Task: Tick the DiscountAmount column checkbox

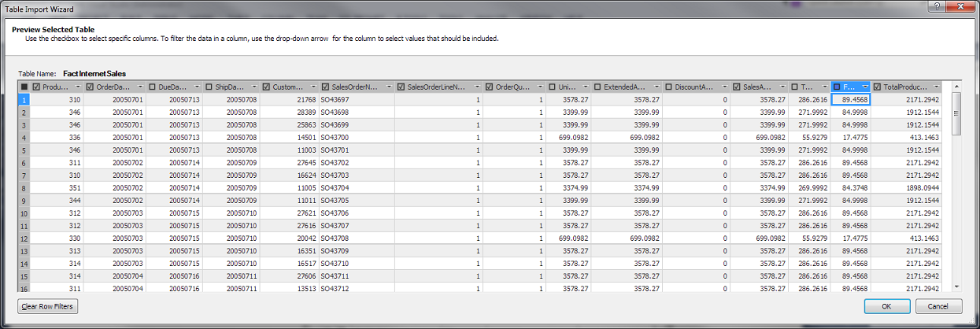Action: 669,87
